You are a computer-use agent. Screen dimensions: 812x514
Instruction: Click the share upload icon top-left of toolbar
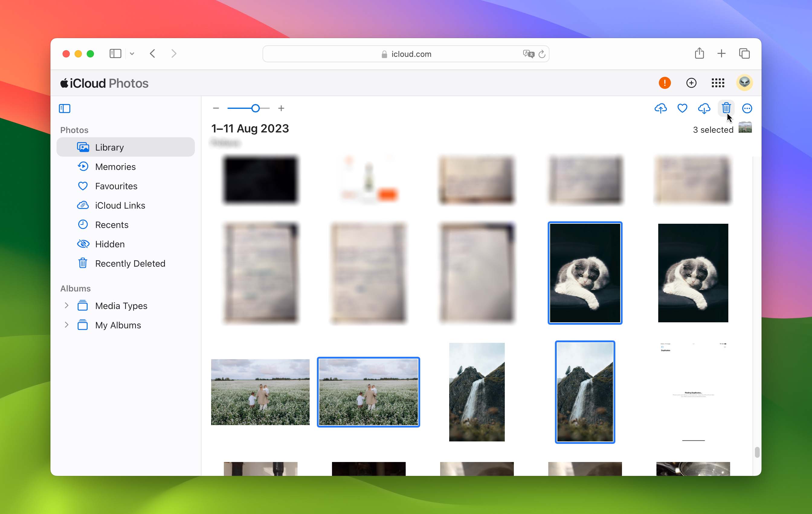(661, 108)
